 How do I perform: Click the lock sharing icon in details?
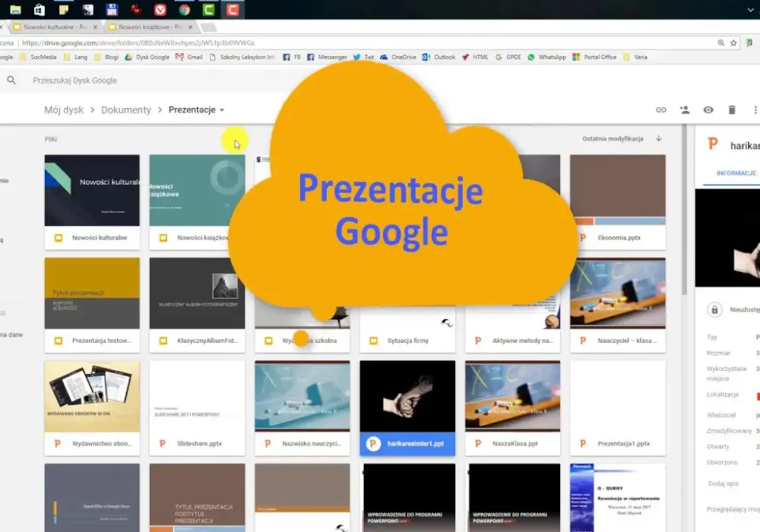[714, 309]
